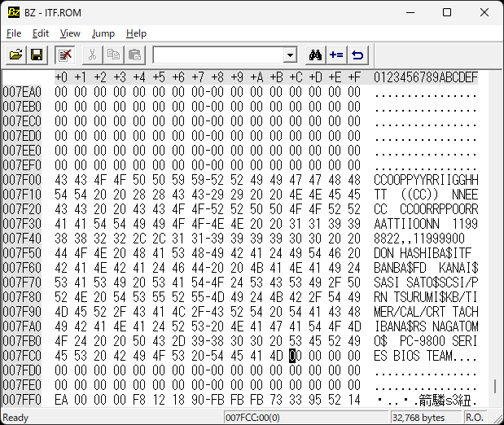Click the R.O. read-only status indicator
The width and height of the screenshot is (504, 425).
coord(475,418)
